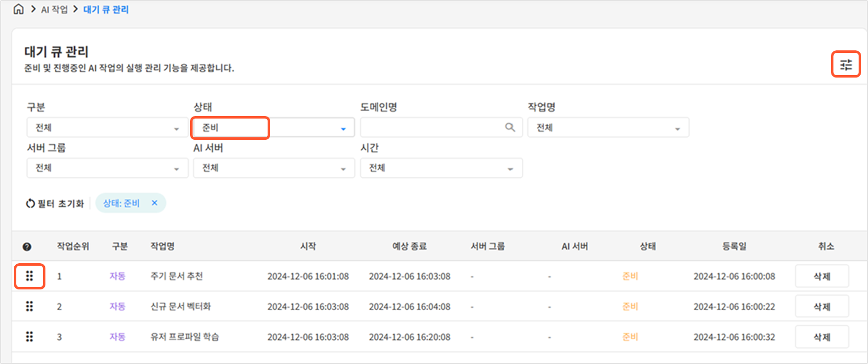Click the drag handle for job rank 1
The height and width of the screenshot is (364, 868).
pyautogui.click(x=30, y=276)
